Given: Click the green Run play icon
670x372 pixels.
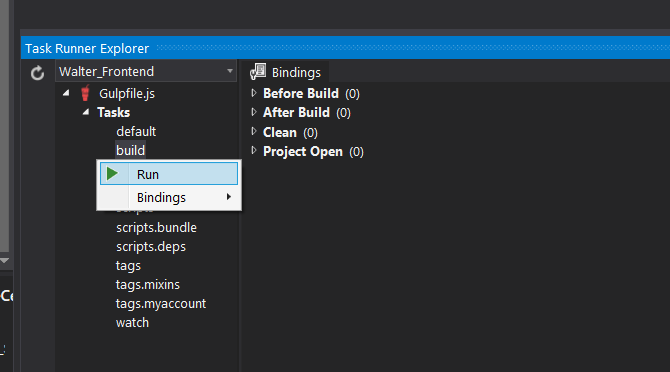Looking at the screenshot, I should [112, 173].
